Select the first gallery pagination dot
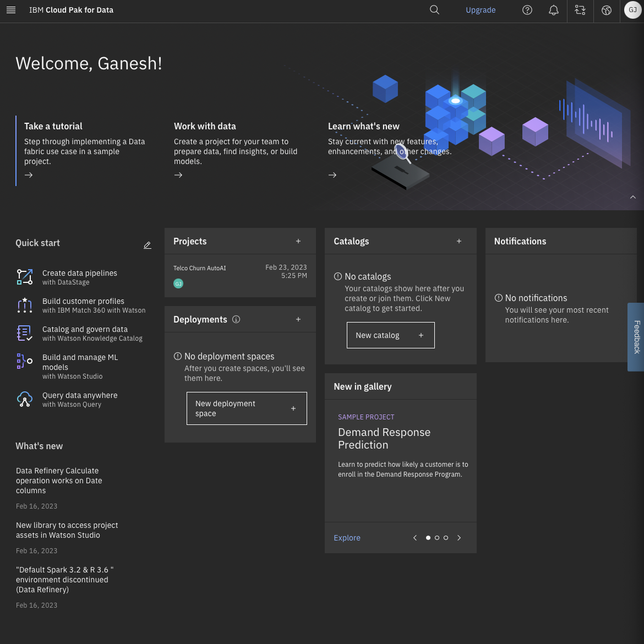Image resolution: width=644 pixels, height=644 pixels. (428, 538)
